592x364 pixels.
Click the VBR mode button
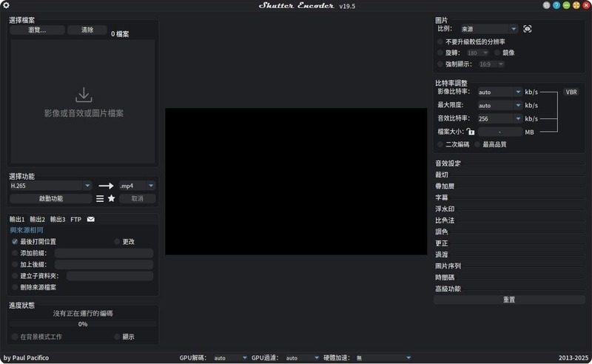[x=571, y=92]
